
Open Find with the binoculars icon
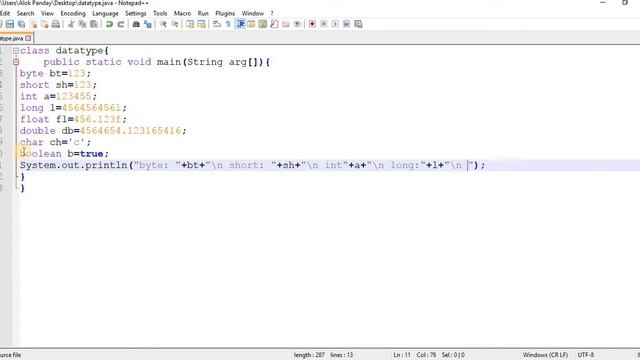(136, 24)
